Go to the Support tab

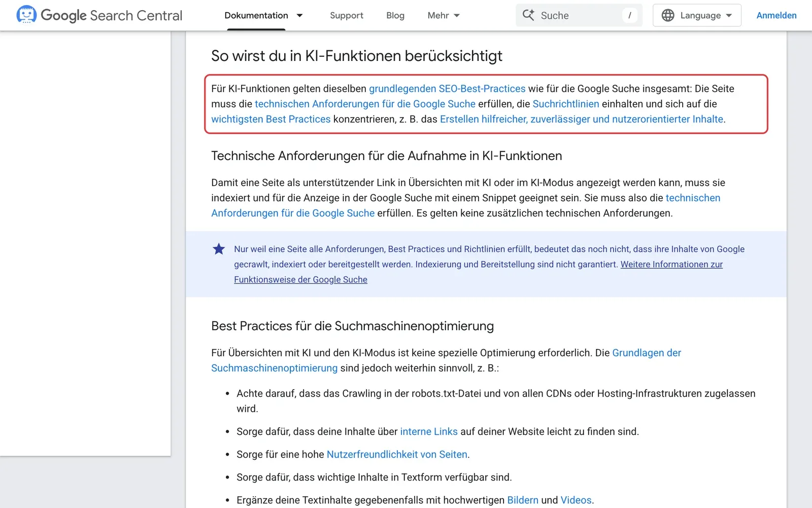pyautogui.click(x=347, y=15)
